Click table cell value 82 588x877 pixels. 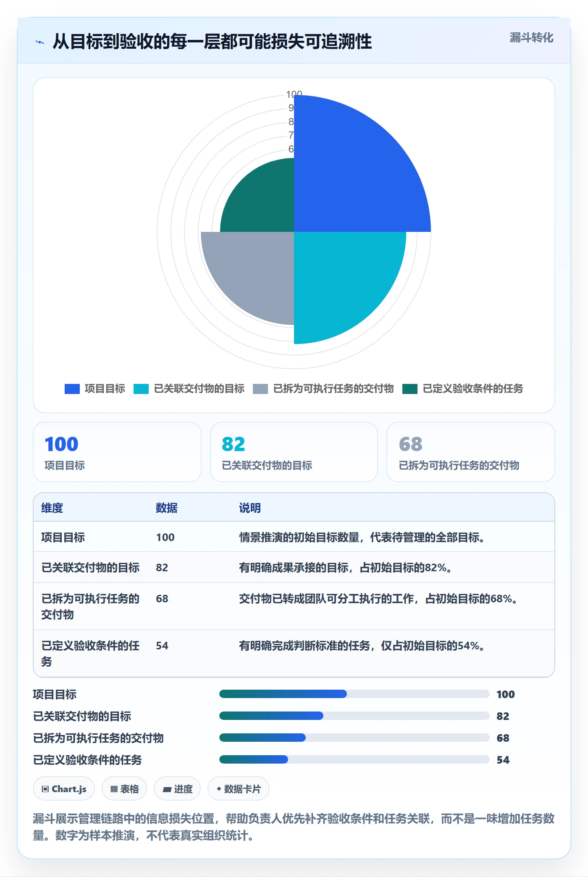point(162,567)
